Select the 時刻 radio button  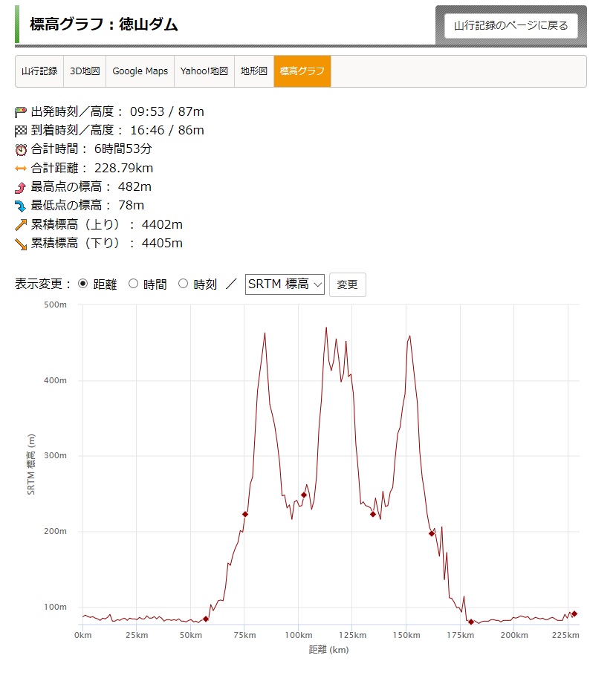coord(184,284)
